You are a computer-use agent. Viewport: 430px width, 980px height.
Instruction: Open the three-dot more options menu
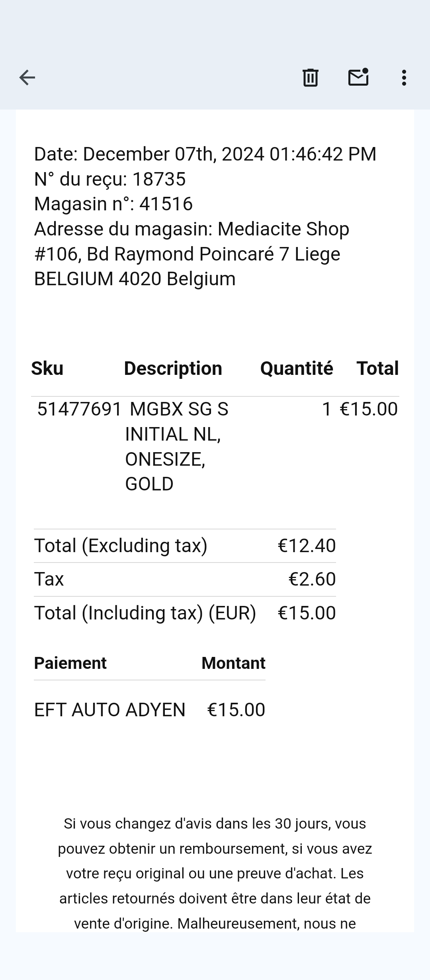point(404,77)
